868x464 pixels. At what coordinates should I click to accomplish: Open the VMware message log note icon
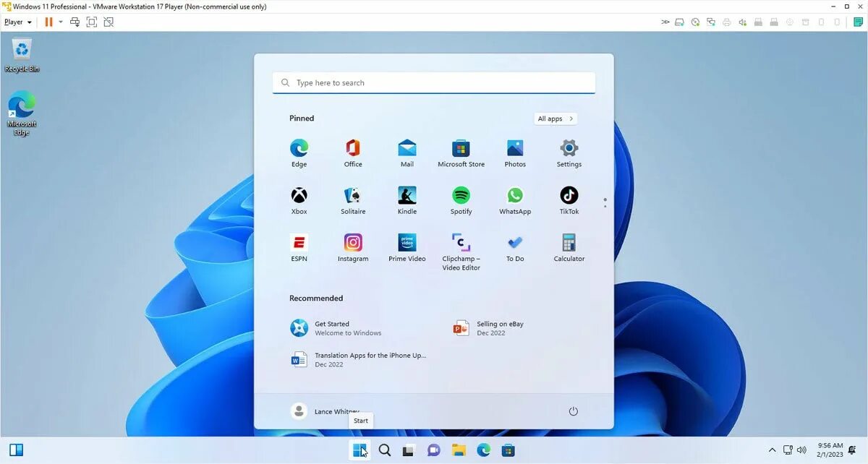(x=858, y=22)
